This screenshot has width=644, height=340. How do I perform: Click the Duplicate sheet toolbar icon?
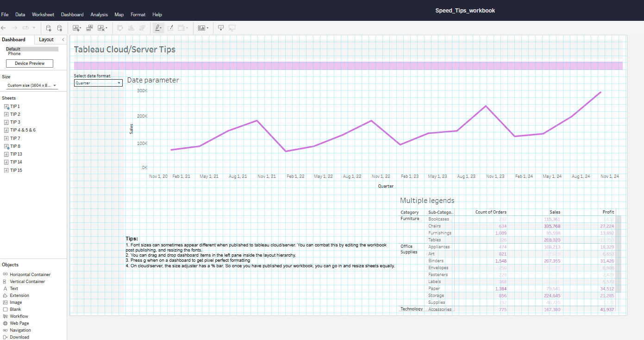tap(89, 28)
